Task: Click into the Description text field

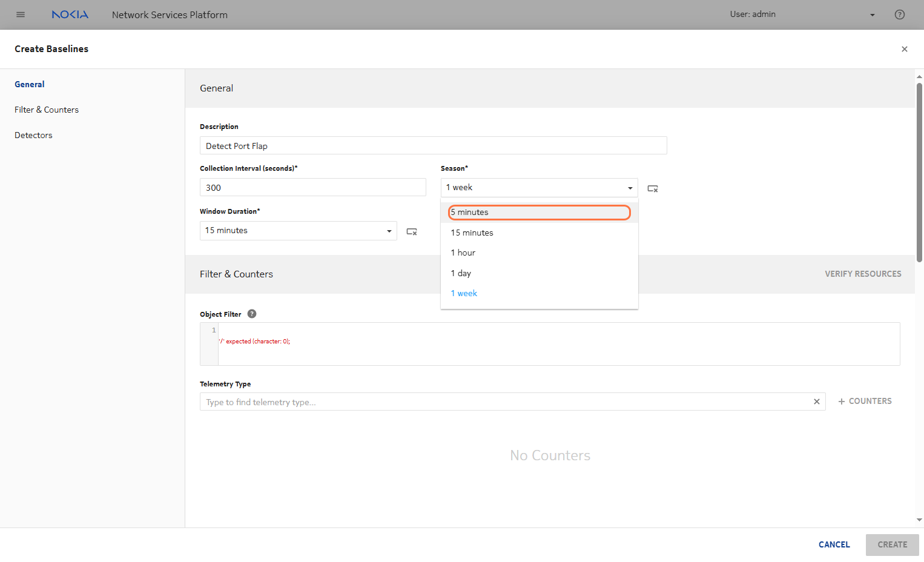Action: click(433, 146)
